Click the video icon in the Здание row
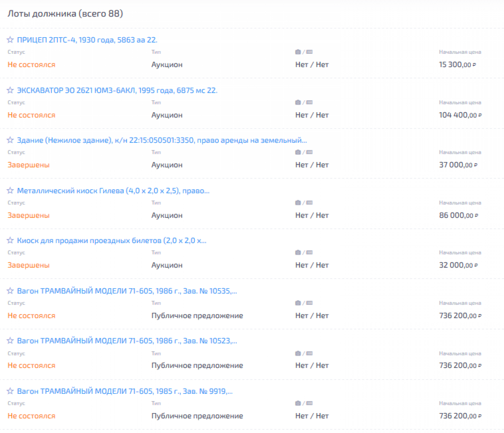The height and width of the screenshot is (433, 504). click(x=309, y=152)
